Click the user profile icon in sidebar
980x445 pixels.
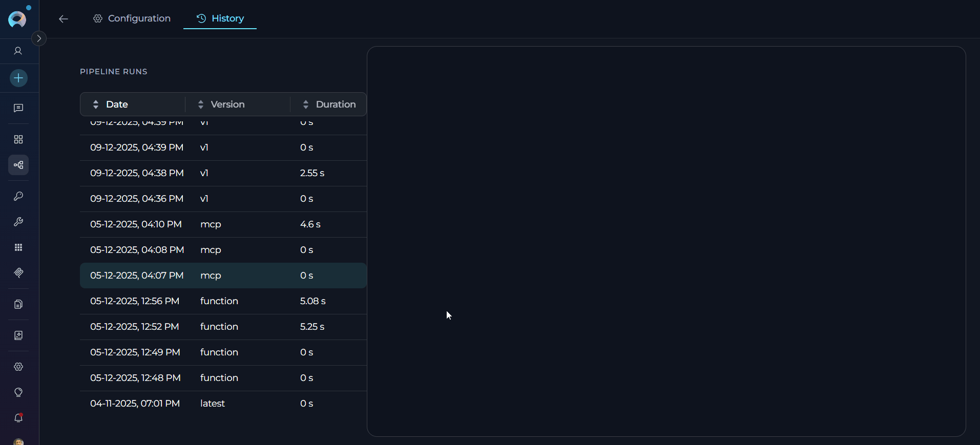click(18, 51)
